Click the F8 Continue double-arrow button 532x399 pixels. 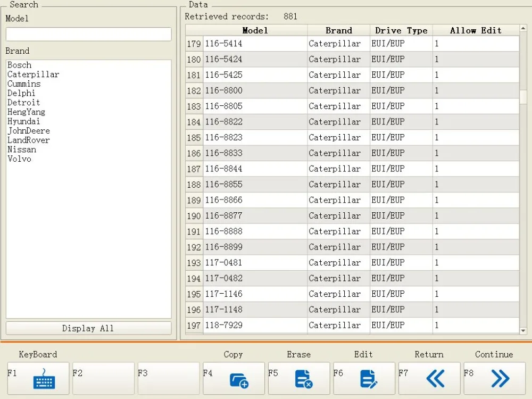pos(494,378)
